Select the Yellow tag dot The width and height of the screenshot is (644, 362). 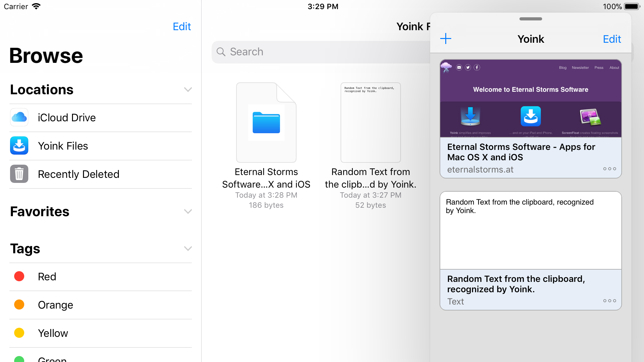click(x=19, y=333)
